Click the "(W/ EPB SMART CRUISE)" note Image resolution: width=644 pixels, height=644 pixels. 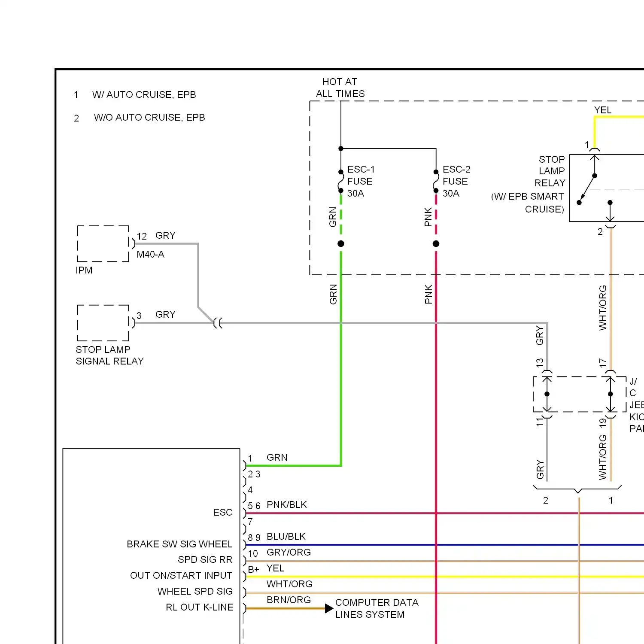point(528,203)
